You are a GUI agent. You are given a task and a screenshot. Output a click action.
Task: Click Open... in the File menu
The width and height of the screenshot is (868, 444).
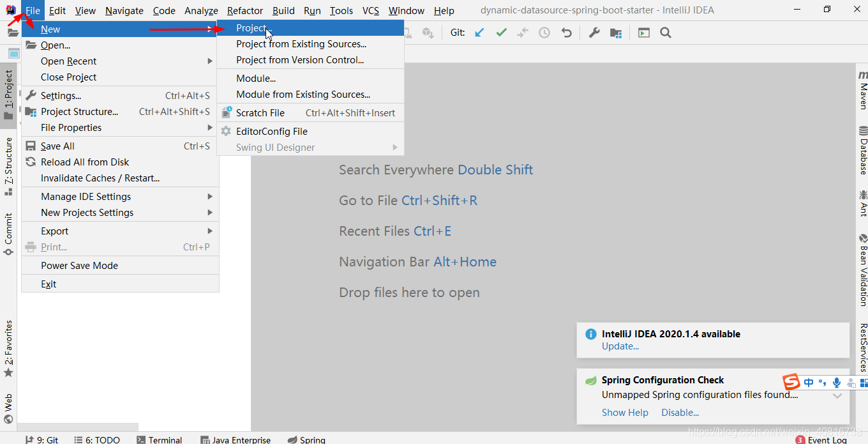point(120,45)
